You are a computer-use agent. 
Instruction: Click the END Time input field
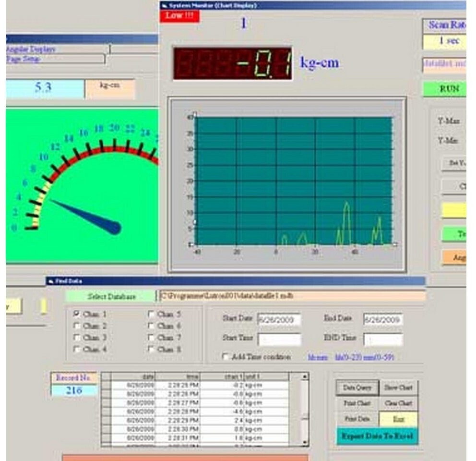point(383,340)
